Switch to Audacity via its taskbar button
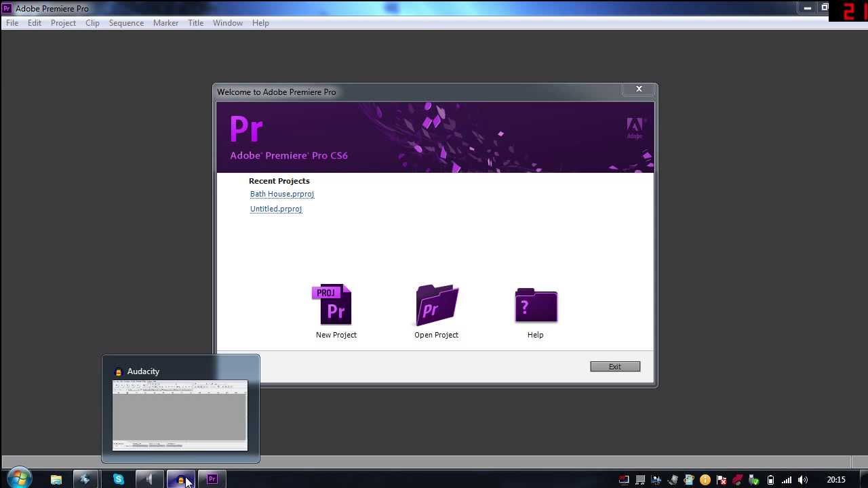Screen dimensions: 868x488 180,479
